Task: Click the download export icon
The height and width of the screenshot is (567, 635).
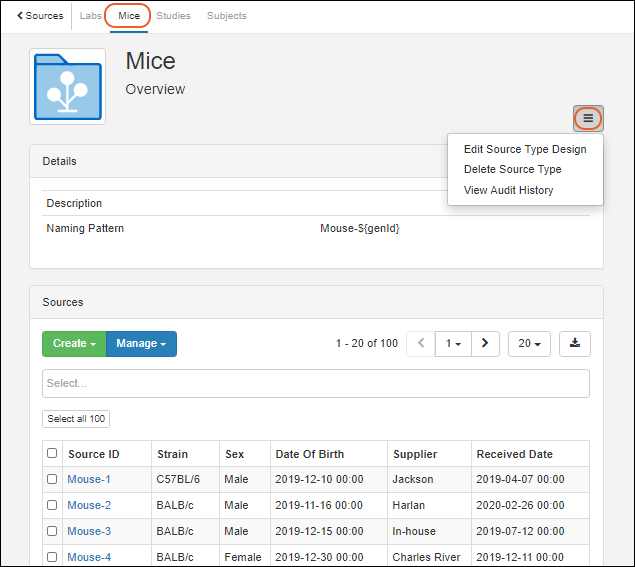Action: pos(574,343)
